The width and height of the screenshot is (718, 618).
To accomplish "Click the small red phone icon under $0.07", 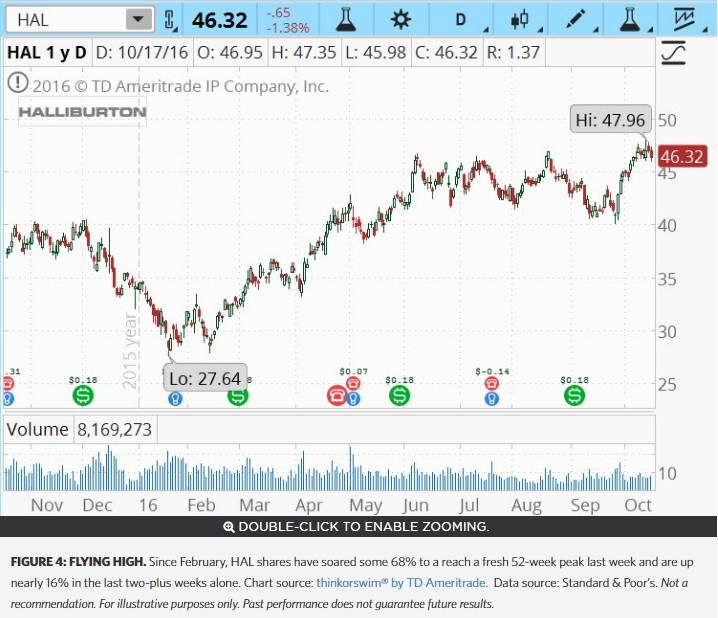I will click(x=353, y=383).
